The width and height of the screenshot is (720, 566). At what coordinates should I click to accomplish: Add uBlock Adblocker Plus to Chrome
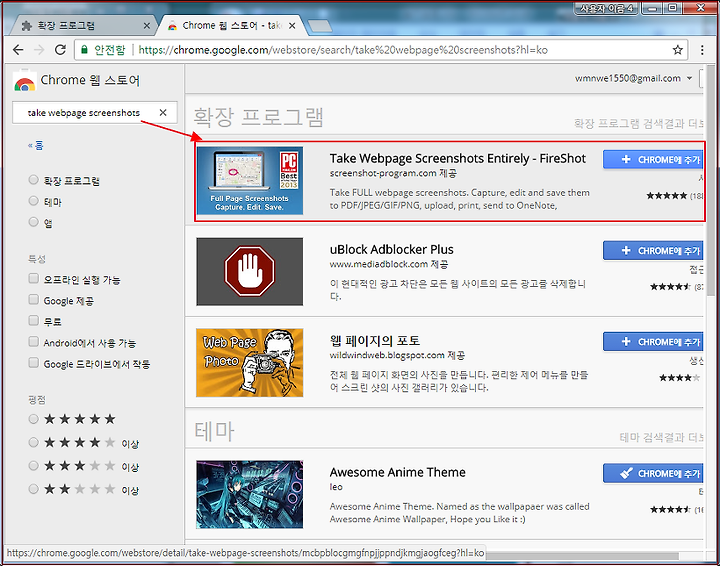pyautogui.click(x=653, y=251)
